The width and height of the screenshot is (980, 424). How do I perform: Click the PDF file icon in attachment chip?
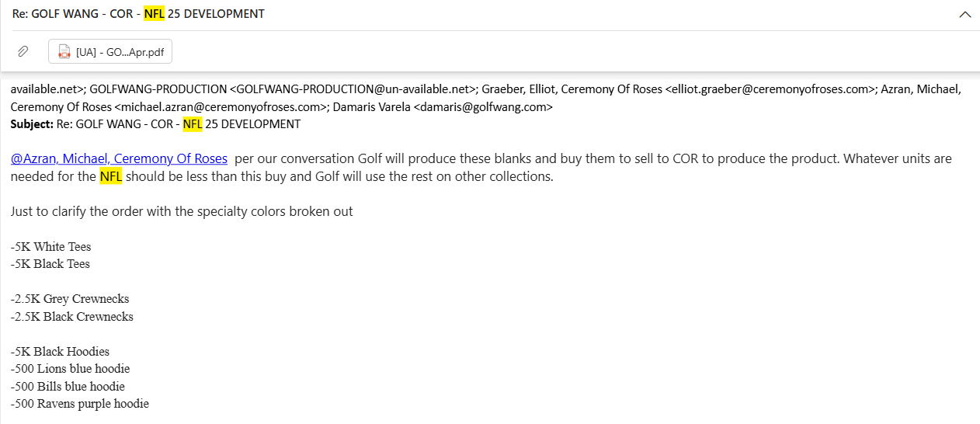pyautogui.click(x=64, y=52)
